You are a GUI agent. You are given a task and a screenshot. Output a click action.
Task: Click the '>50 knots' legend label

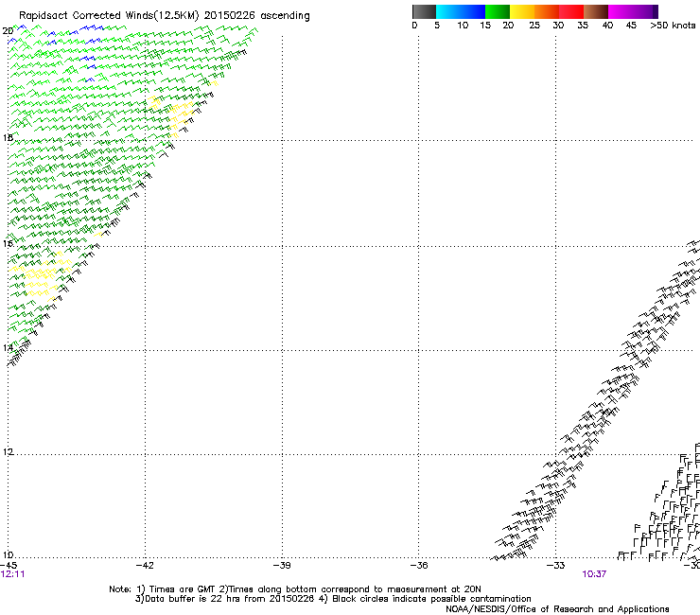673,26
